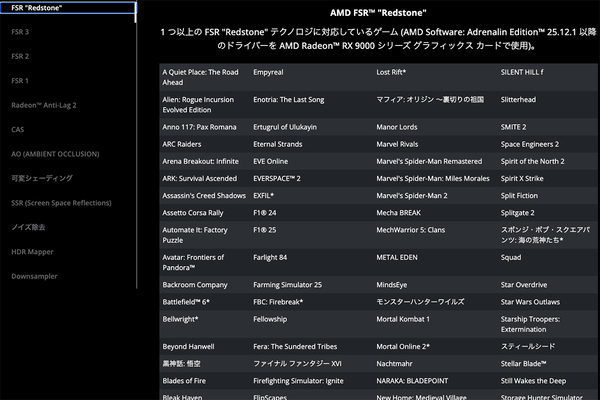
Task: Click the Stellar Blade entry
Action: (x=523, y=364)
